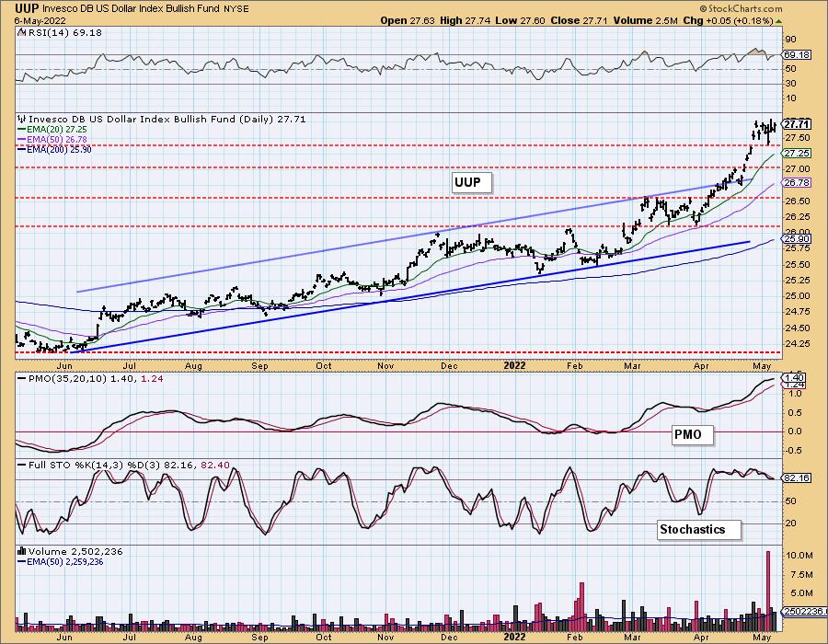Click the Volume 2,502,236 legend label
The height and width of the screenshot is (644, 828).
[70, 552]
